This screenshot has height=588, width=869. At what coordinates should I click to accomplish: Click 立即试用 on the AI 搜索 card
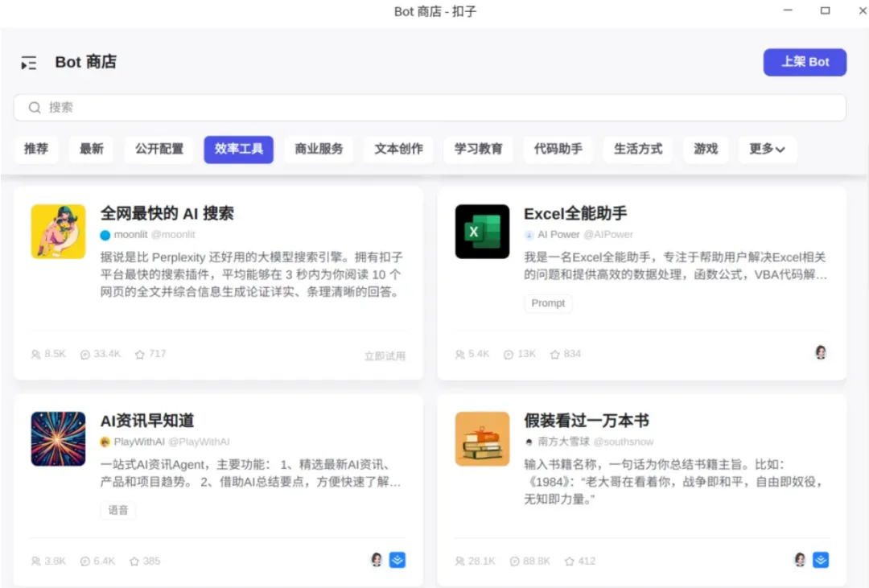pyautogui.click(x=385, y=356)
